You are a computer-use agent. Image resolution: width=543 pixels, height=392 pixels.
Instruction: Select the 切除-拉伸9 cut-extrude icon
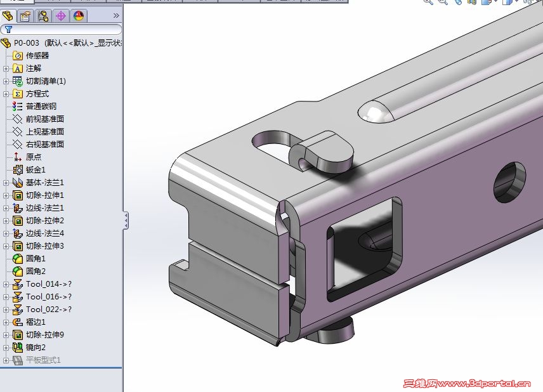coord(18,335)
